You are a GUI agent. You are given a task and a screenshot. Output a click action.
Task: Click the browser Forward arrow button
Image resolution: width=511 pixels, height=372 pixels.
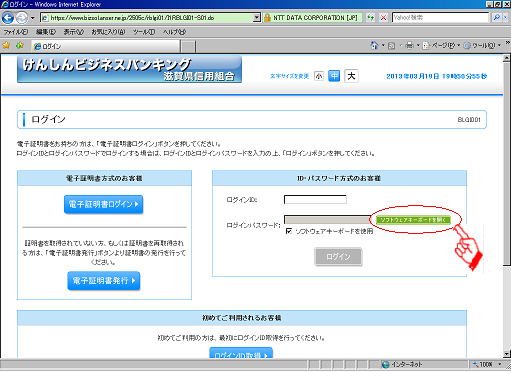(22, 18)
